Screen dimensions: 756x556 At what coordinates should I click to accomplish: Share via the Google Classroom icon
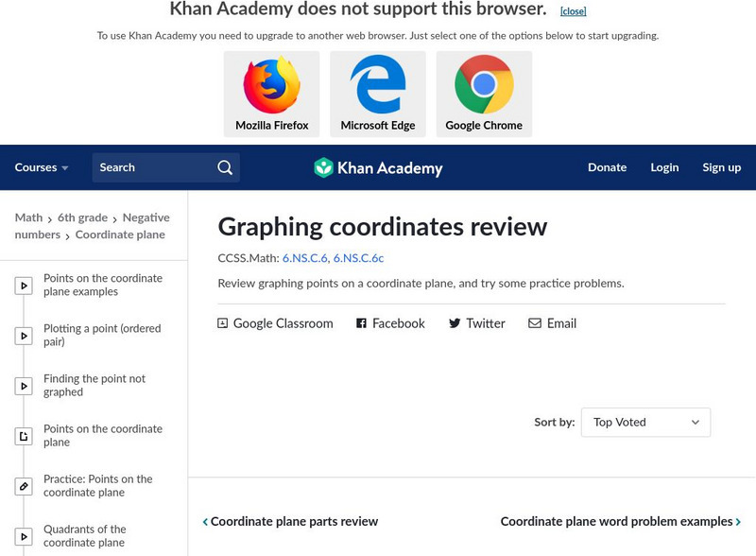(x=223, y=323)
